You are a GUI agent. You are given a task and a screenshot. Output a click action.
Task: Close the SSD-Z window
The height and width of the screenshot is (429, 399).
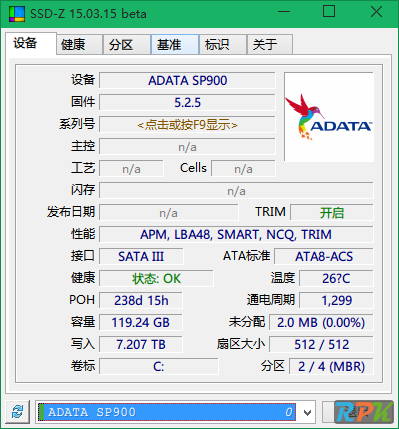[376, 12]
